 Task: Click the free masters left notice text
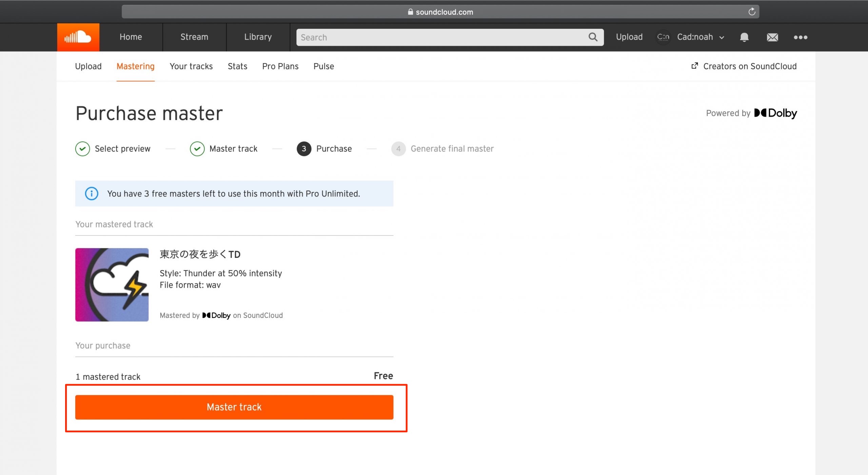point(234,193)
